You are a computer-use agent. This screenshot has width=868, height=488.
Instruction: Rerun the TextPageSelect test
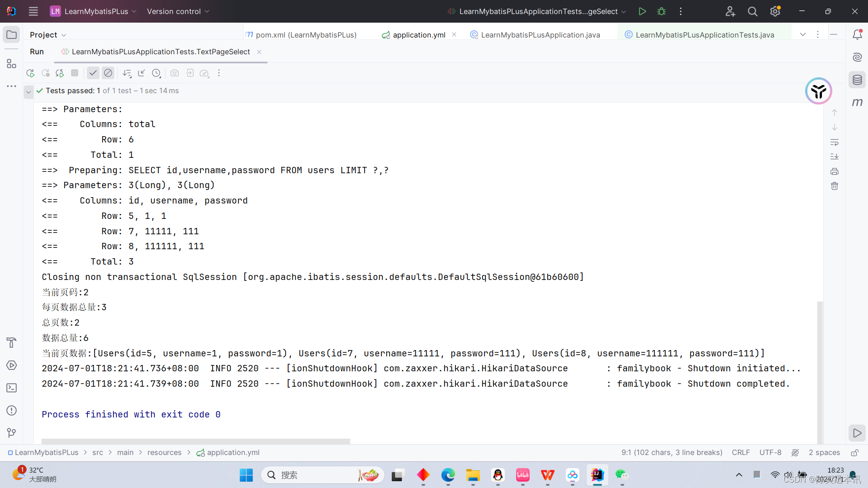[30, 73]
